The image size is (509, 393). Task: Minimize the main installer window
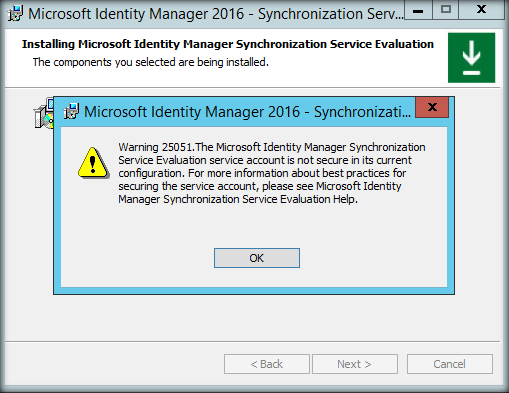pyautogui.click(x=418, y=10)
